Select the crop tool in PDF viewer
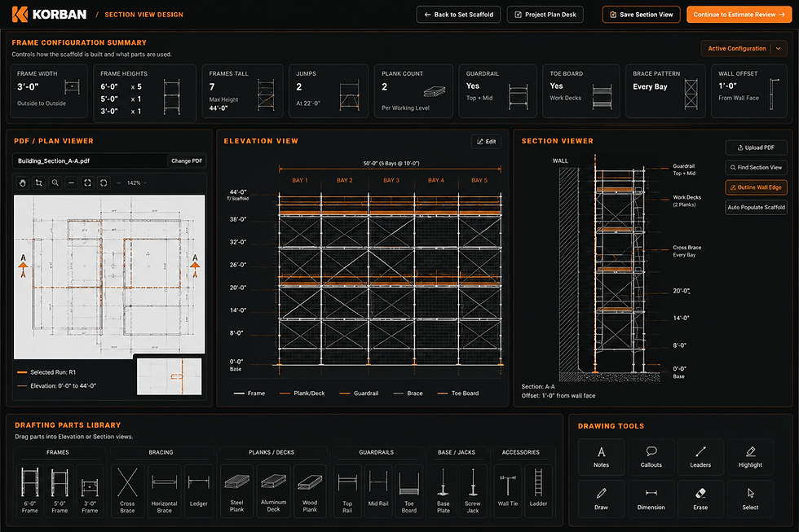799x532 pixels. (x=39, y=182)
